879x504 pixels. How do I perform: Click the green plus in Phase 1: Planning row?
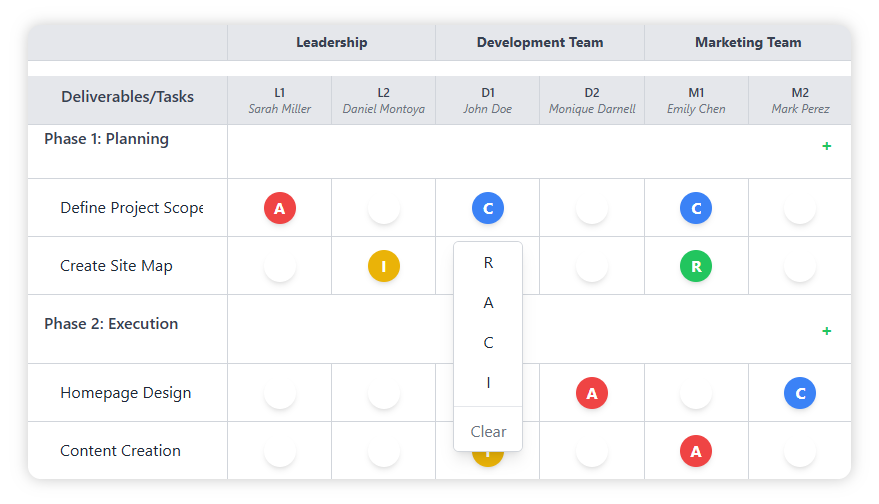tap(826, 147)
